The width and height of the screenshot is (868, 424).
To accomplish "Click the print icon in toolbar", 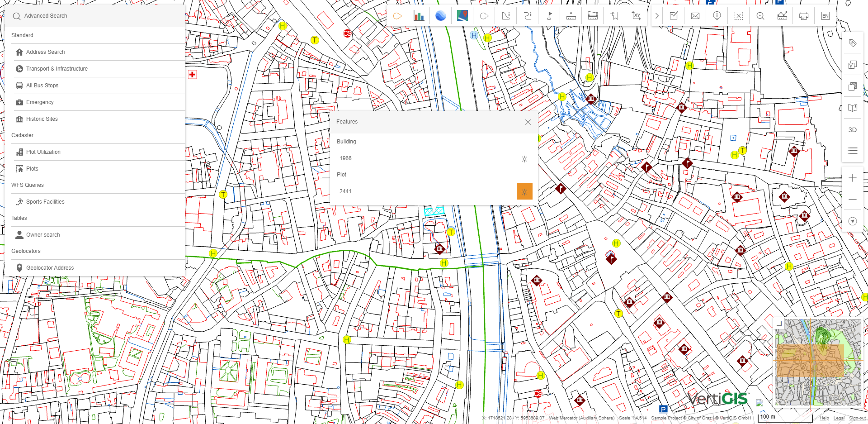I will tap(803, 16).
